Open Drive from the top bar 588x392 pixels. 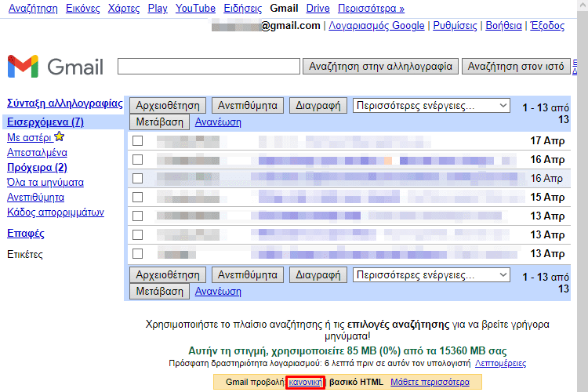[318, 9]
